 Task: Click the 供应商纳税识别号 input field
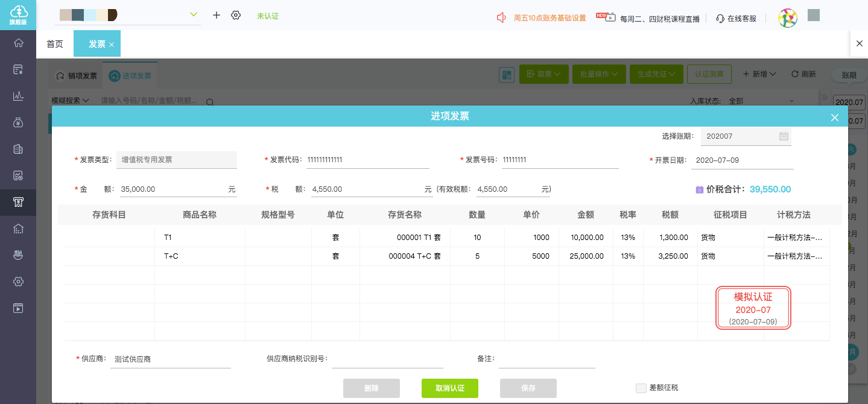[x=387, y=359]
